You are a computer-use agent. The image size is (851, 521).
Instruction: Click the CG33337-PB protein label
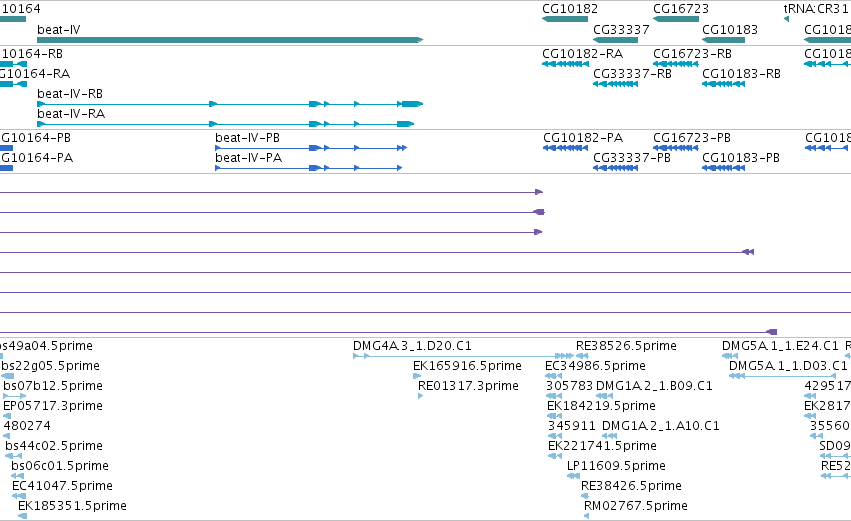click(632, 158)
